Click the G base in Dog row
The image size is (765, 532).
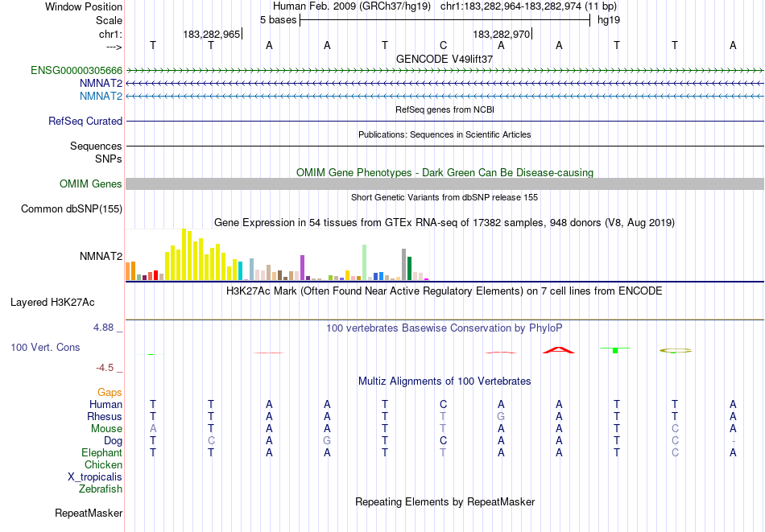327,441
